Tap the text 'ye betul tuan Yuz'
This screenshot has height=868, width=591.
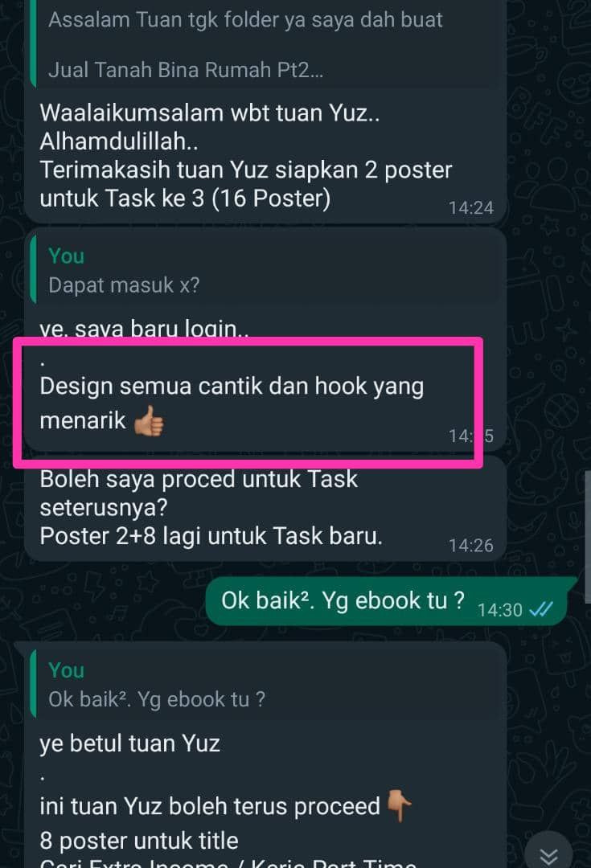(x=129, y=743)
